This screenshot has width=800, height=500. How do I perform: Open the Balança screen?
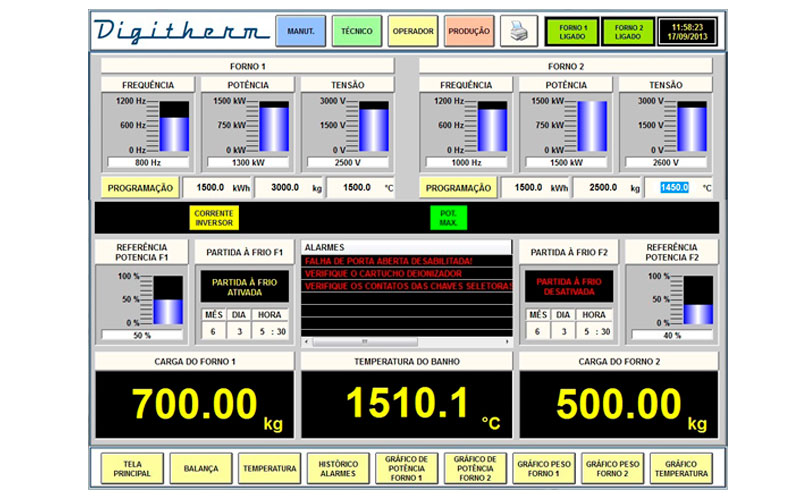[x=200, y=468]
